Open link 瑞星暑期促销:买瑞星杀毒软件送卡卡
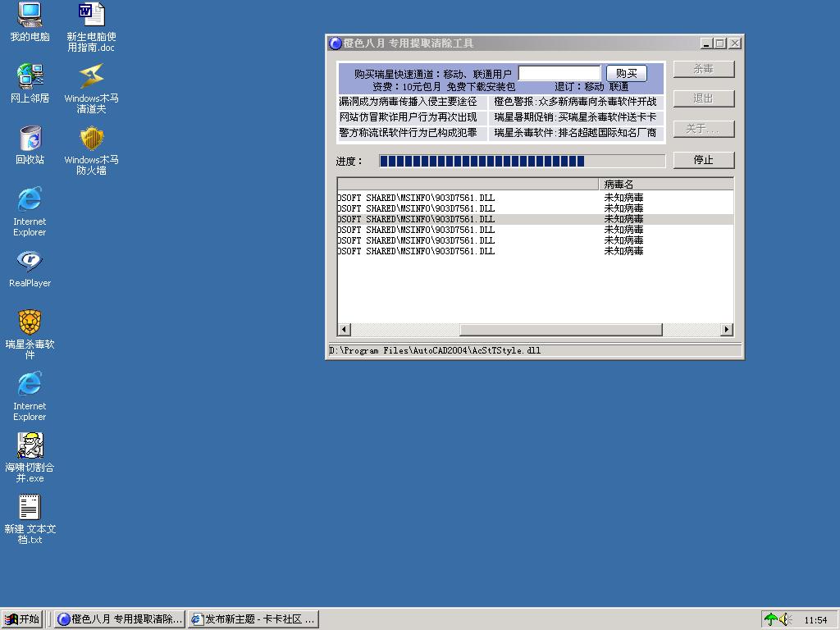 click(x=575, y=117)
